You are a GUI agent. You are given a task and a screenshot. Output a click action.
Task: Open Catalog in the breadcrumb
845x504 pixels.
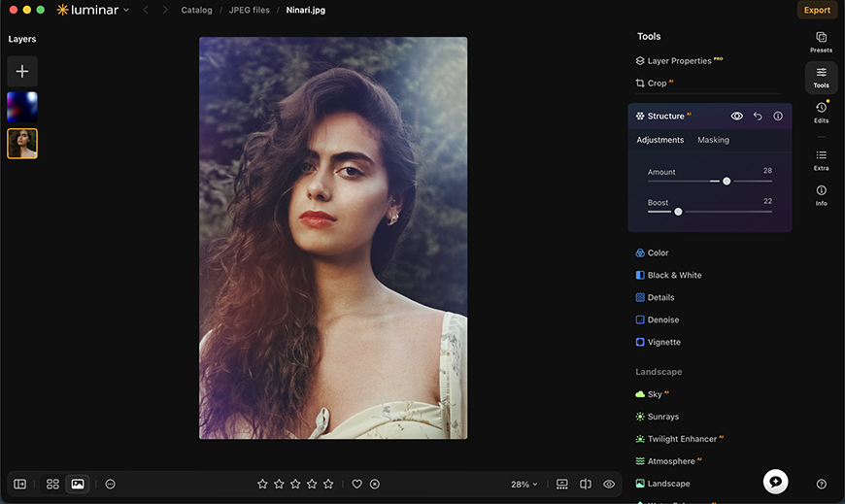pos(196,10)
